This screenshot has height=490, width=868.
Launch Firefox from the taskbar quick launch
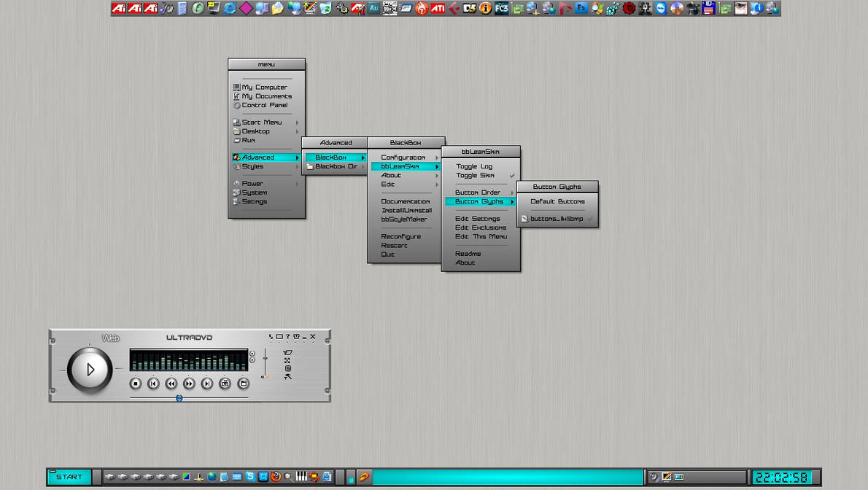tap(276, 477)
